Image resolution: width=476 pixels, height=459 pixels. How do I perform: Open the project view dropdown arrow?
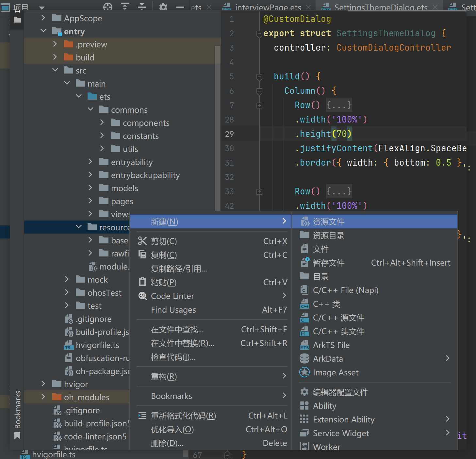pos(41,8)
